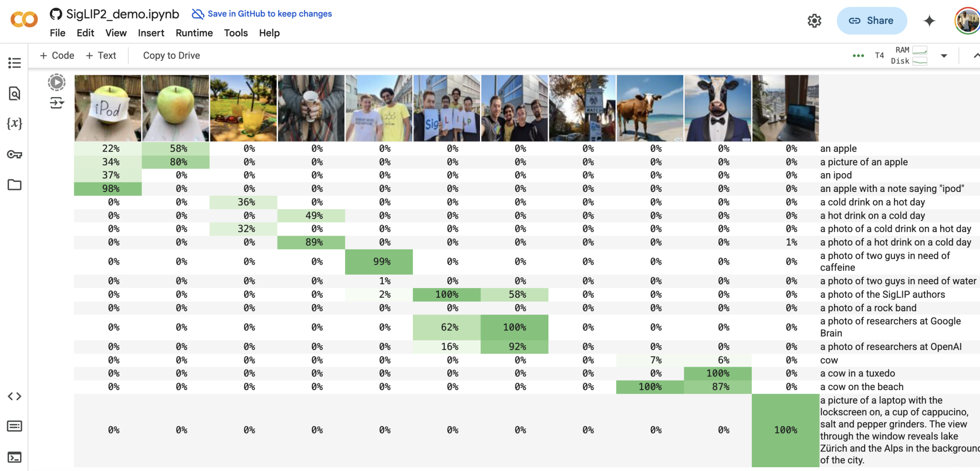Share the notebook

click(x=871, y=21)
